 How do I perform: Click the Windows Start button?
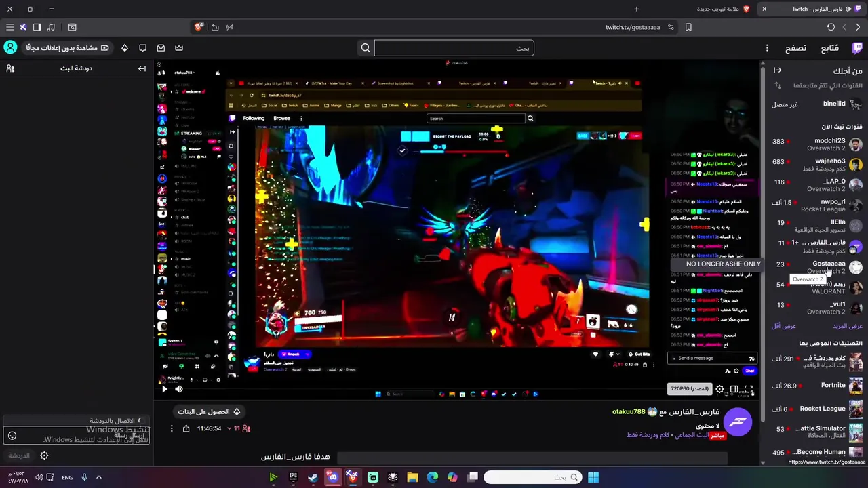click(x=593, y=477)
